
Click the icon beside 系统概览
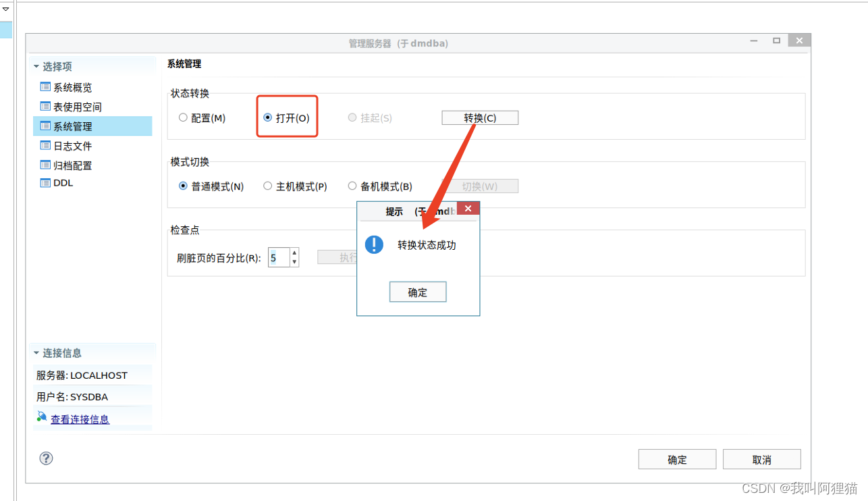45,86
